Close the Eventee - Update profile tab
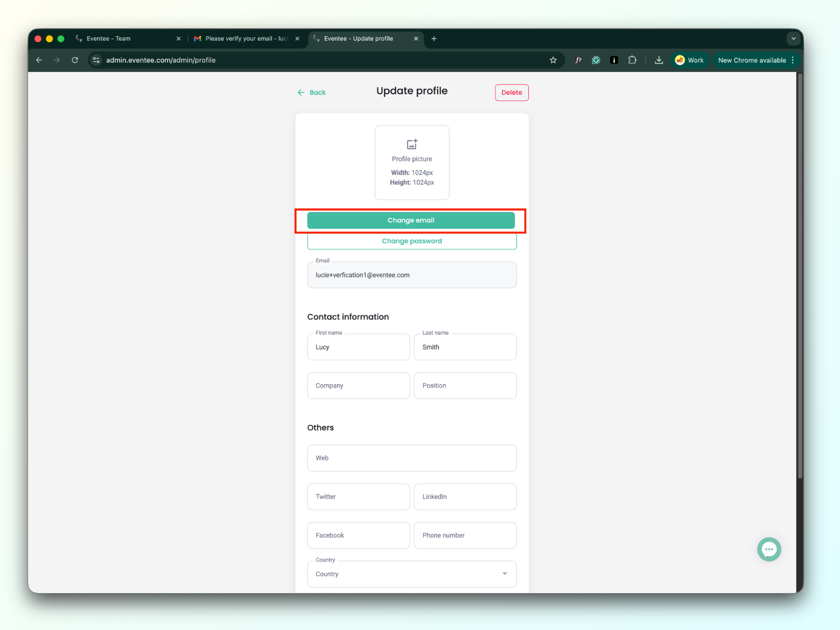Screen dimensions: 840x630 tap(416, 39)
